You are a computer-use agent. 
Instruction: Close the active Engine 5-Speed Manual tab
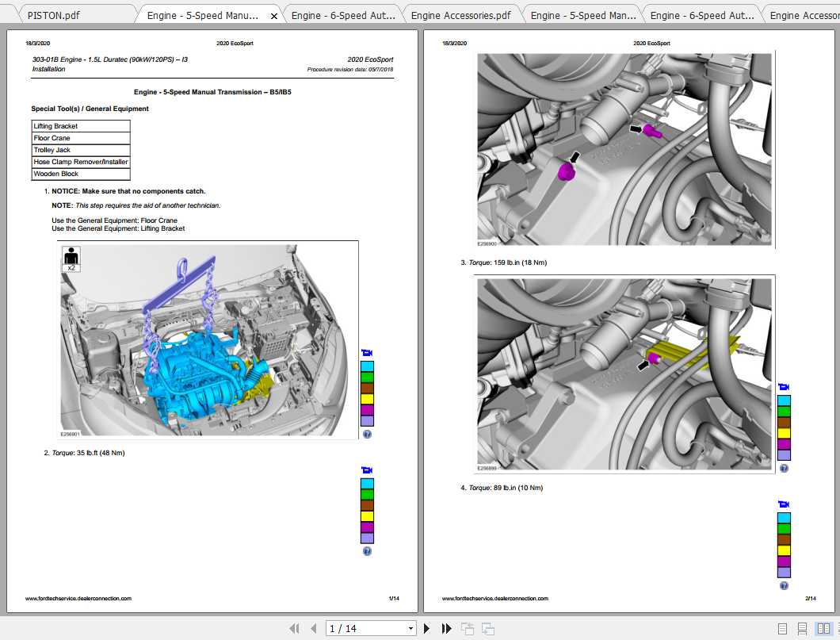[273, 14]
